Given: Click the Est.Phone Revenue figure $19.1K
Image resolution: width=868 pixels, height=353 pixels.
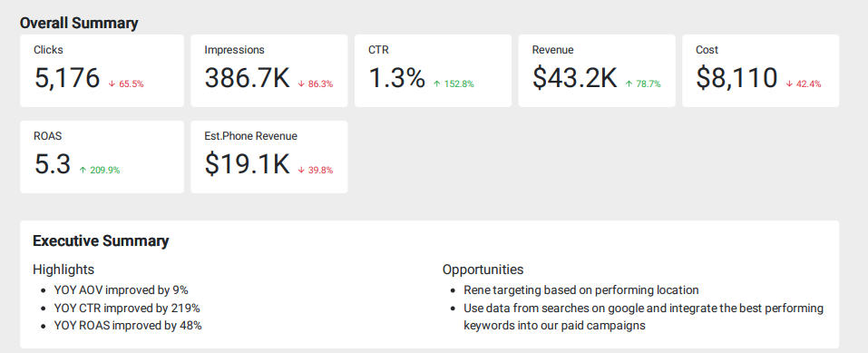Looking at the screenshot, I should [247, 164].
